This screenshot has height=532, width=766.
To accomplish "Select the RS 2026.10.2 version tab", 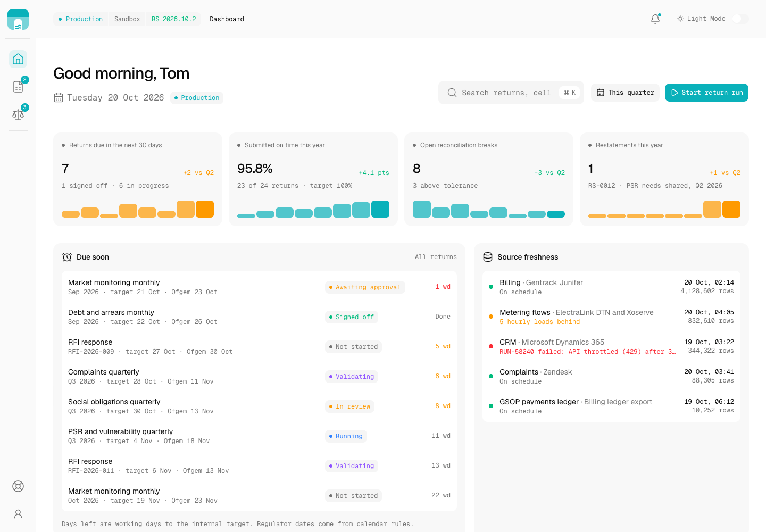I will [173, 19].
